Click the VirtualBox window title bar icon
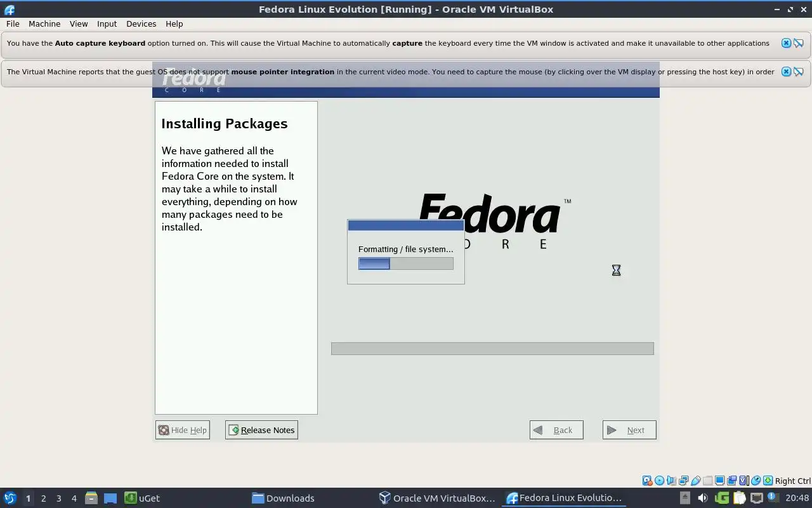Screen dimensions: 812x508 pos(10,10)
